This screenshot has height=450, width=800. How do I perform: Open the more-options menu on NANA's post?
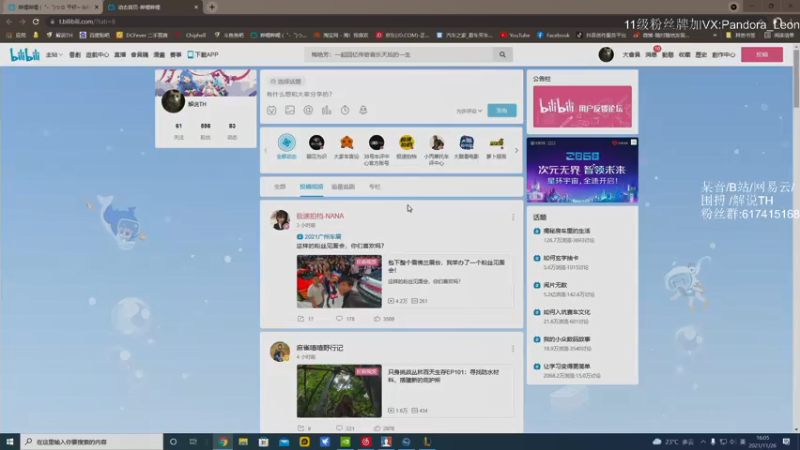click(x=513, y=217)
